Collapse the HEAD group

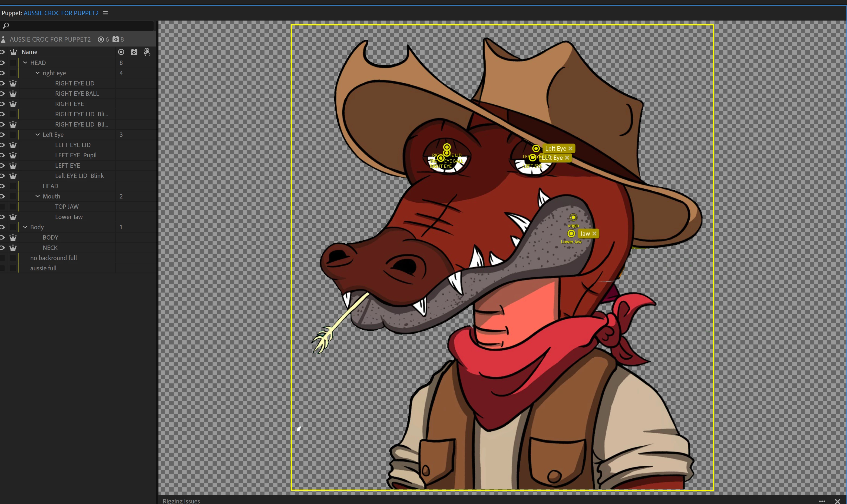(25, 63)
